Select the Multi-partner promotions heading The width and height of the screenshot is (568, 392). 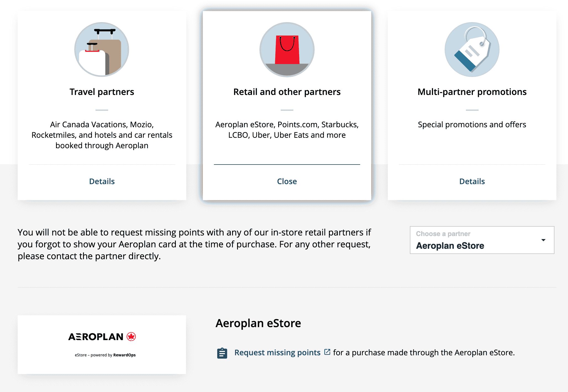(x=472, y=92)
